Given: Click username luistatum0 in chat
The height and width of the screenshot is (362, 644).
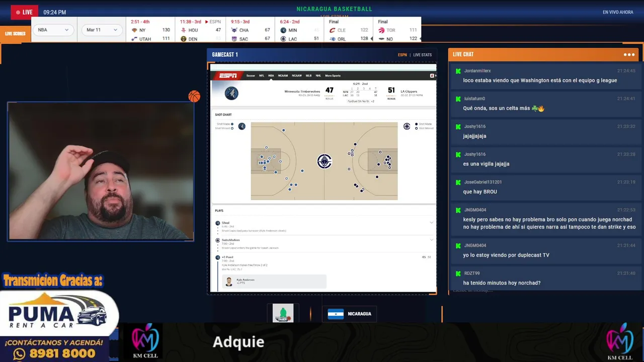Looking at the screenshot, I should [474, 99].
